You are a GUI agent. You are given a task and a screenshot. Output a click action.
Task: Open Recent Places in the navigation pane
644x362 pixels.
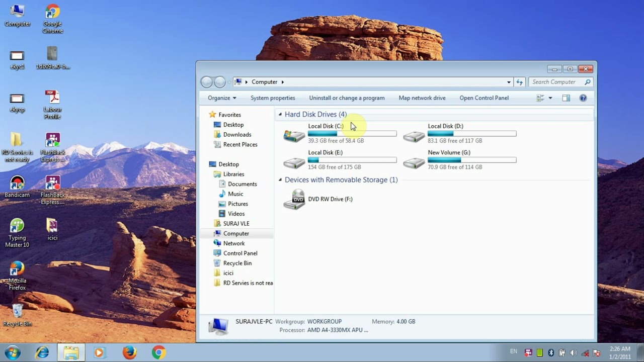(240, 145)
